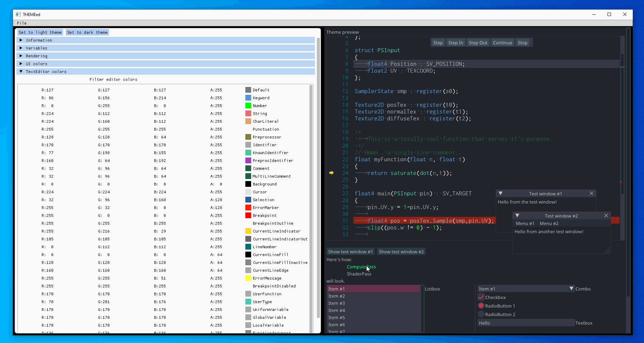Select Item #3 in the listbox
This screenshot has height=343, width=644.
coord(373,303)
